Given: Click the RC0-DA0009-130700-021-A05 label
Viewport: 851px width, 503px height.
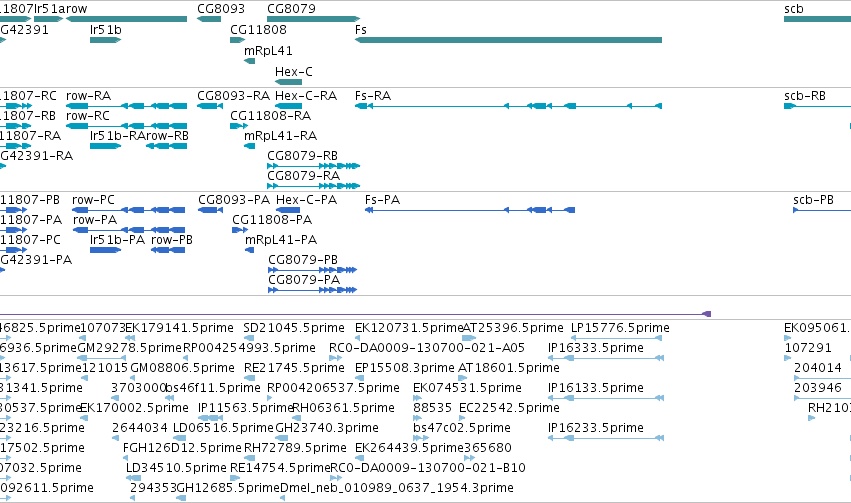Looking at the screenshot, I should point(427,348).
